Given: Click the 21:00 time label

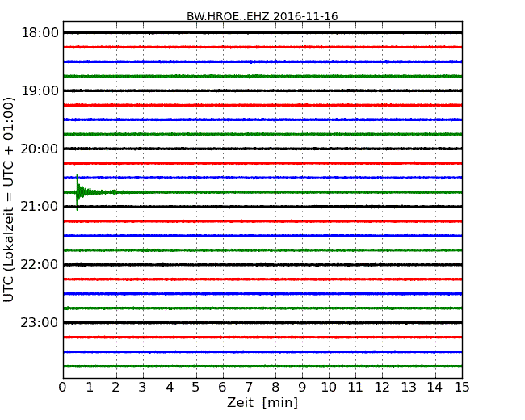Looking at the screenshot, I should (40, 207).
